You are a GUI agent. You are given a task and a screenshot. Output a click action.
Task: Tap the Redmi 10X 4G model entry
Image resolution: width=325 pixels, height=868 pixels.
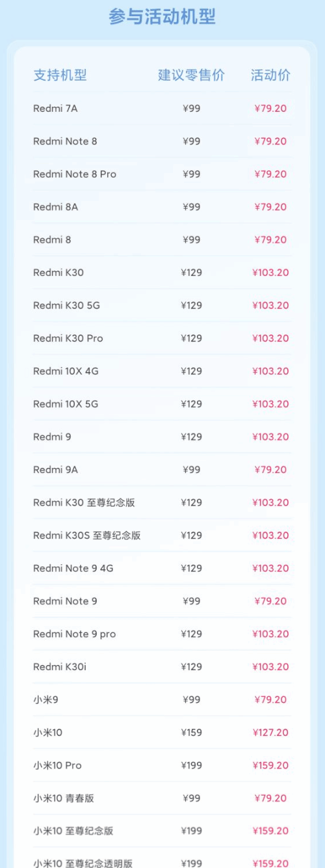[x=66, y=371]
